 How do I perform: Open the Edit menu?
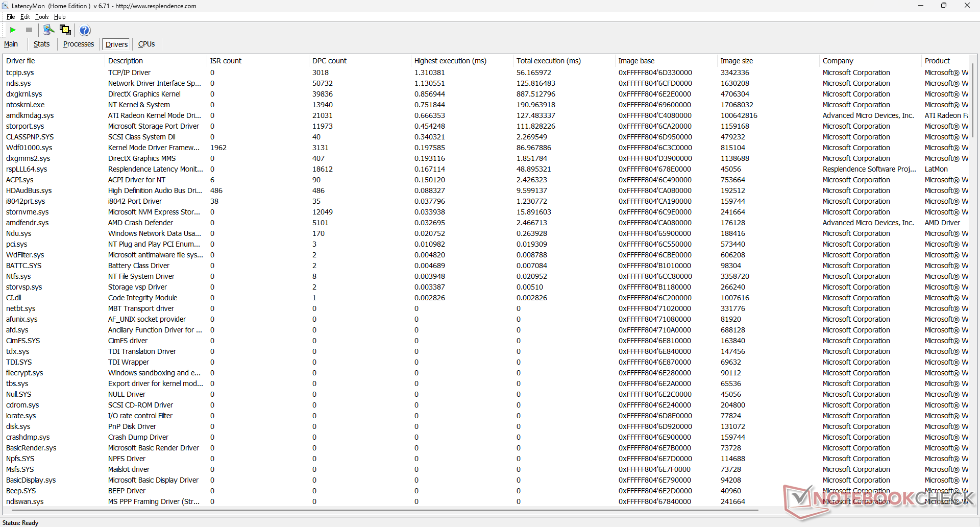[x=25, y=17]
